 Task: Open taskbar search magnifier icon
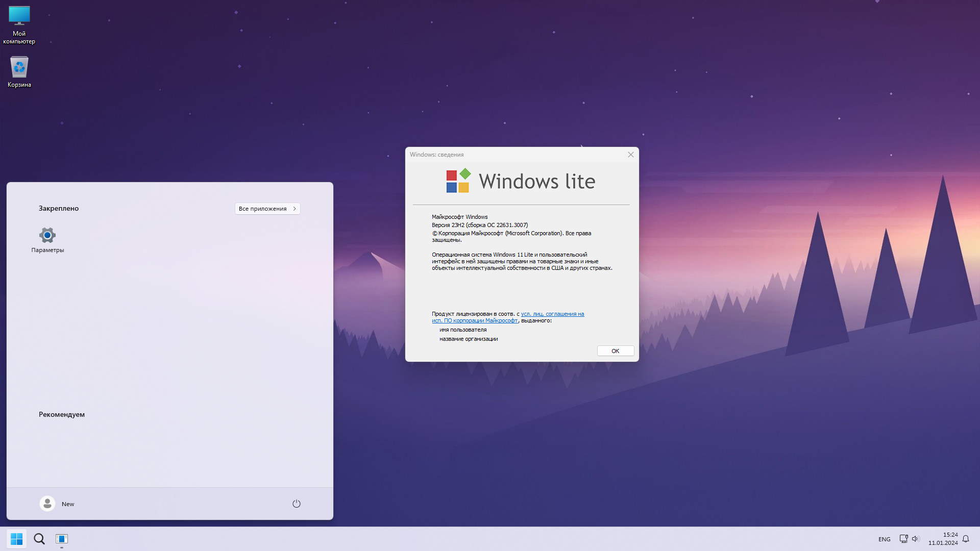pyautogui.click(x=39, y=539)
